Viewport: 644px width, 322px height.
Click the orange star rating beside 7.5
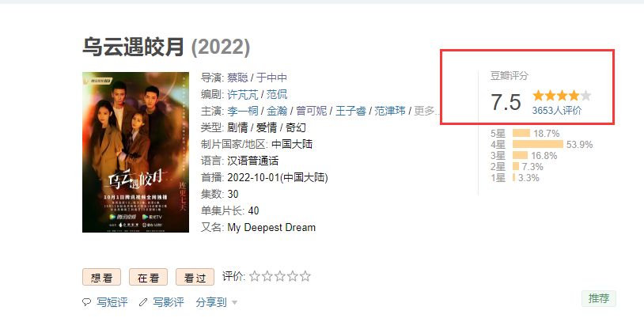pos(562,96)
